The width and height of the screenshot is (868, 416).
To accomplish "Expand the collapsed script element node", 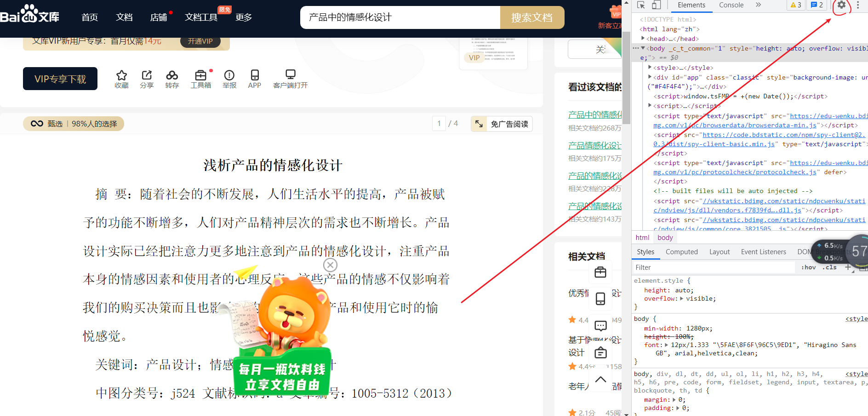I will [650, 106].
